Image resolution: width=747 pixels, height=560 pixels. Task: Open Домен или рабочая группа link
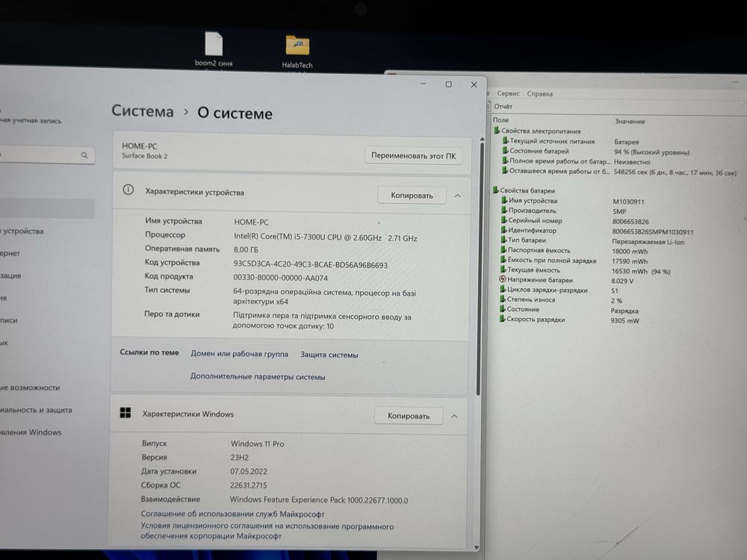(239, 354)
